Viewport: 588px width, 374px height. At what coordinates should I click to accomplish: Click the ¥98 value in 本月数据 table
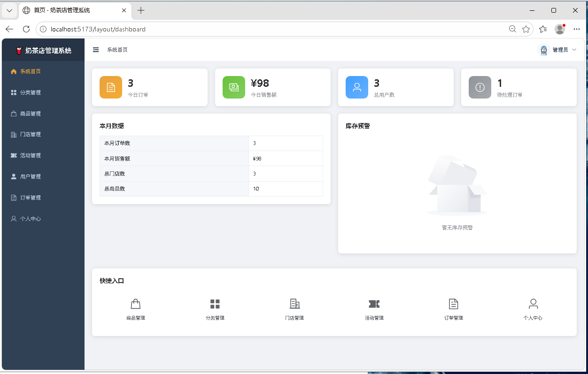click(x=257, y=159)
